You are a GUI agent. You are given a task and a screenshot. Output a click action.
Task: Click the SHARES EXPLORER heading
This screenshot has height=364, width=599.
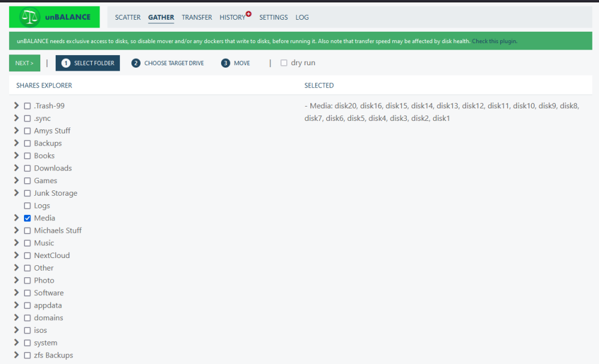coord(44,86)
